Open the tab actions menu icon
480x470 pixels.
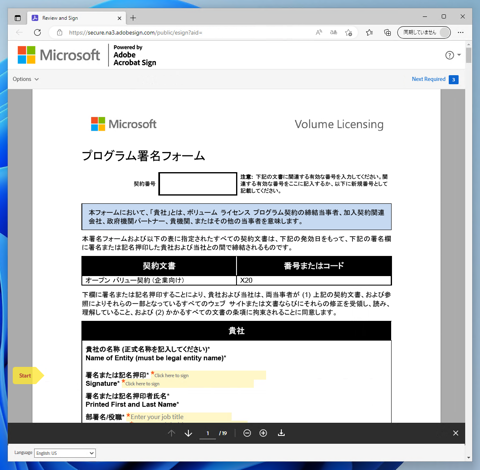pyautogui.click(x=18, y=18)
